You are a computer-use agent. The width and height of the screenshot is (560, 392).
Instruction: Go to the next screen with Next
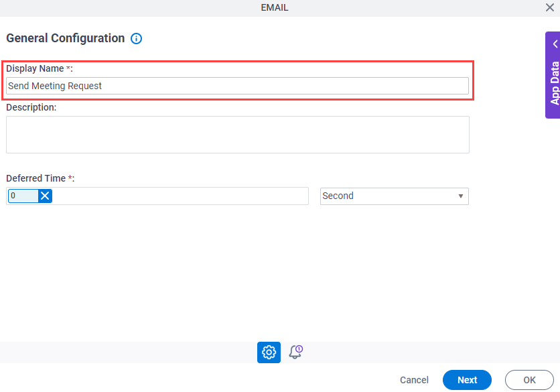tap(467, 380)
